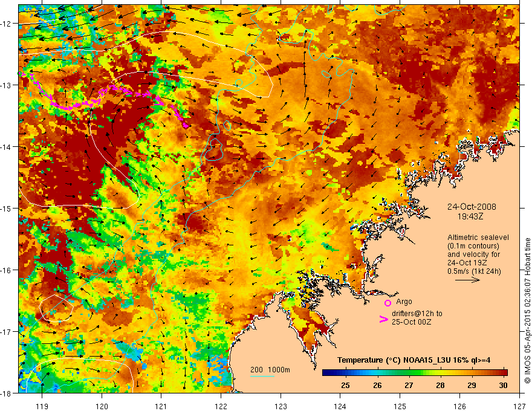532x411 pixels.
Task: Click color bar tick label 30
Action: tap(503, 385)
